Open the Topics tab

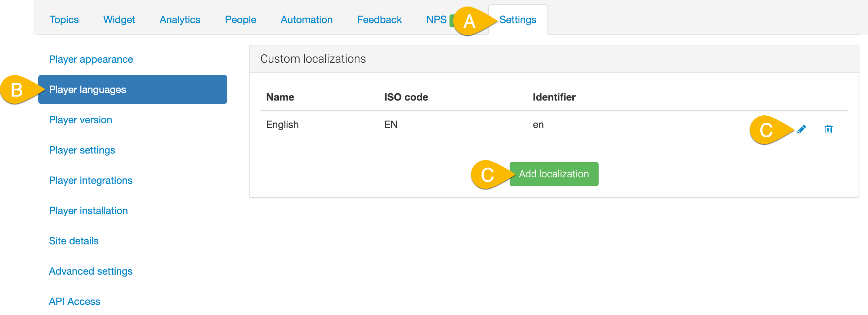coord(64,20)
